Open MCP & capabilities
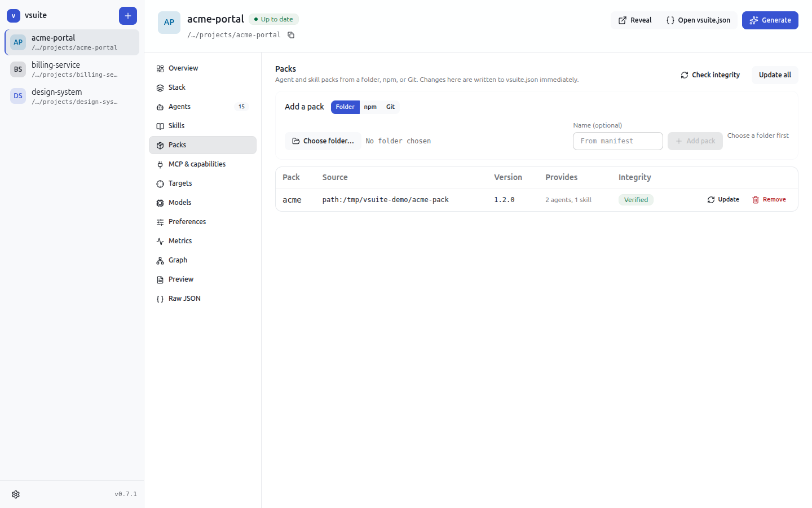 pyautogui.click(x=202, y=164)
